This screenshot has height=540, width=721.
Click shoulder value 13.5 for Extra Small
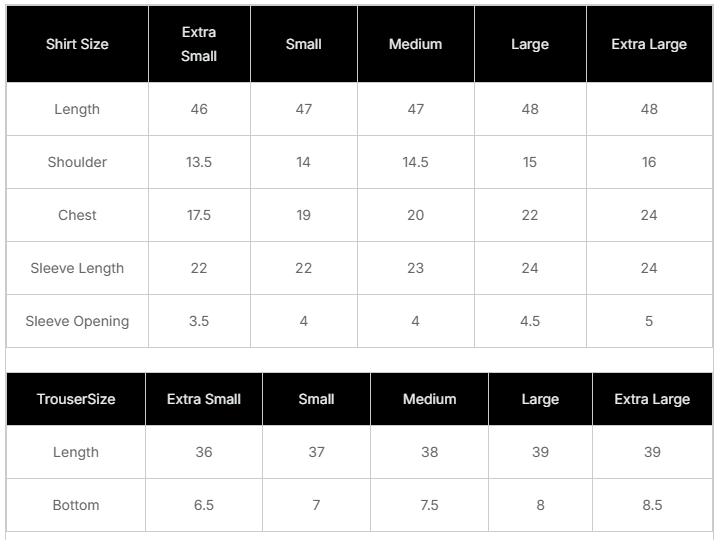pyautogui.click(x=199, y=162)
